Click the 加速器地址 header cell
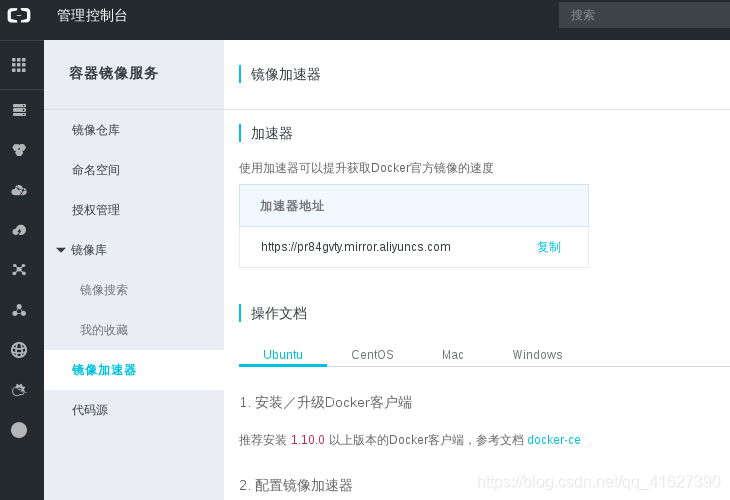This screenshot has width=730, height=500. pyautogui.click(x=414, y=206)
